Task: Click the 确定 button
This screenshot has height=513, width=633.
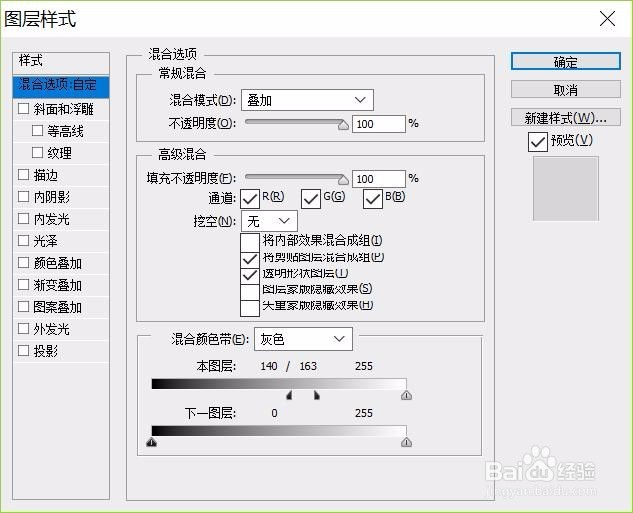Action: point(566,62)
